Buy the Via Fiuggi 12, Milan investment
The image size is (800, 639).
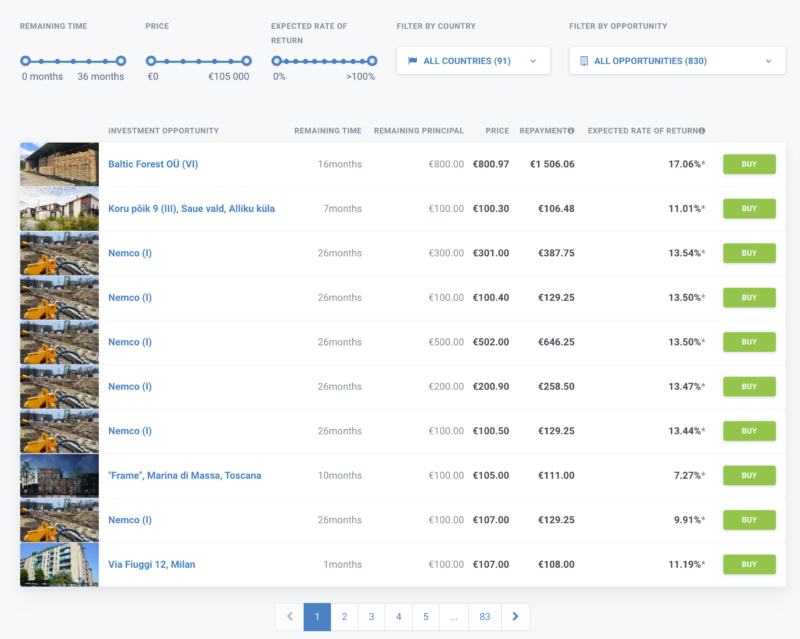[749, 564]
